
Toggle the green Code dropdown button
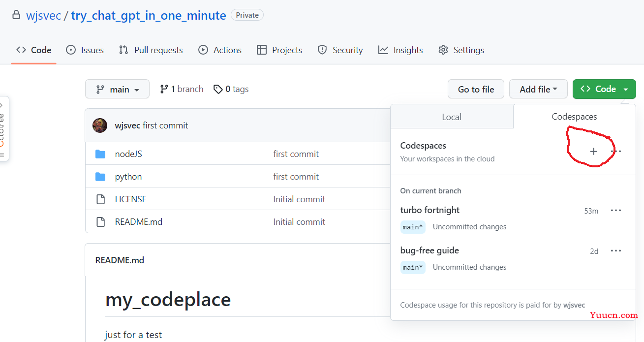click(604, 89)
